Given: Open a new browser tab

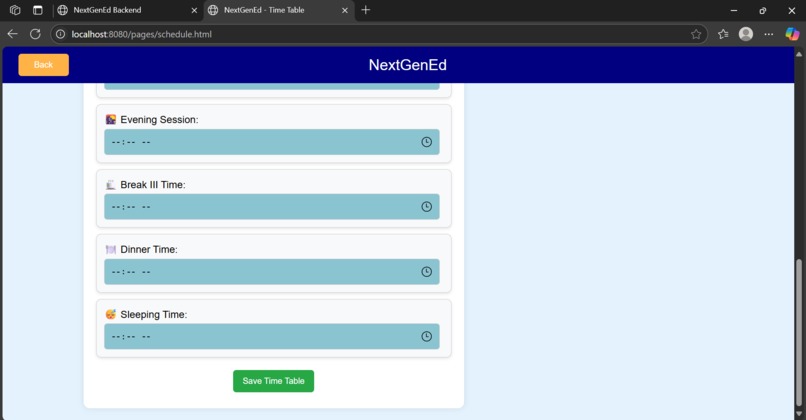Looking at the screenshot, I should 365,10.
